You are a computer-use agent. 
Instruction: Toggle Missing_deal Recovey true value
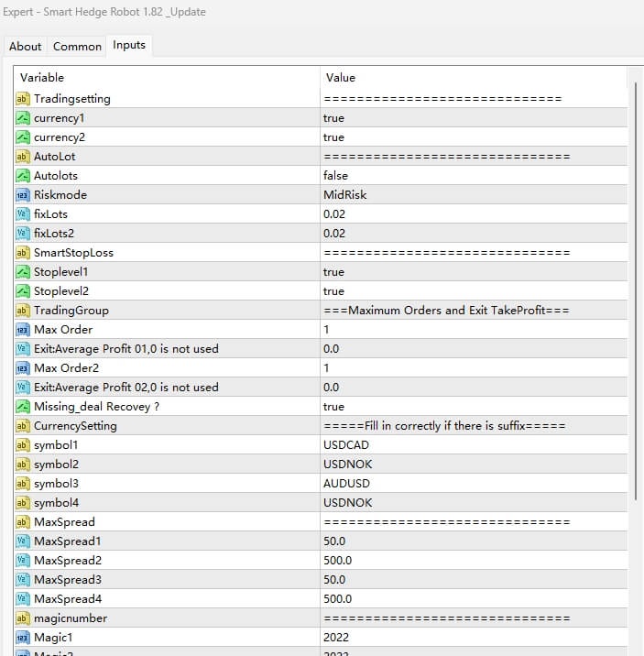[x=334, y=407]
